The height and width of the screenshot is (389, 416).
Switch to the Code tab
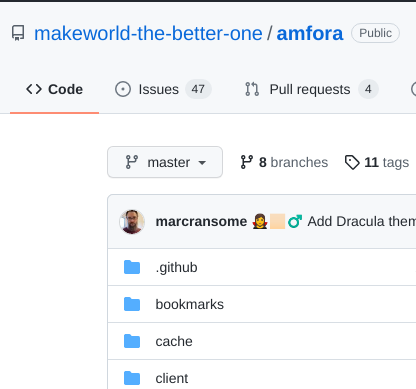coord(54,89)
